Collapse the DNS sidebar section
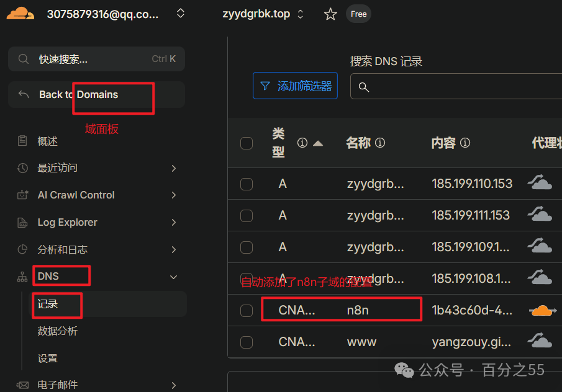 [x=174, y=277]
